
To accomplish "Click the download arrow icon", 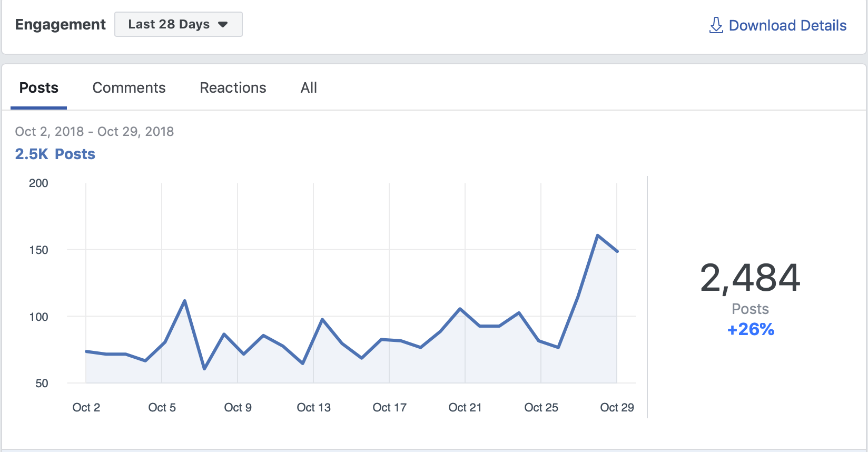I will pyautogui.click(x=716, y=25).
